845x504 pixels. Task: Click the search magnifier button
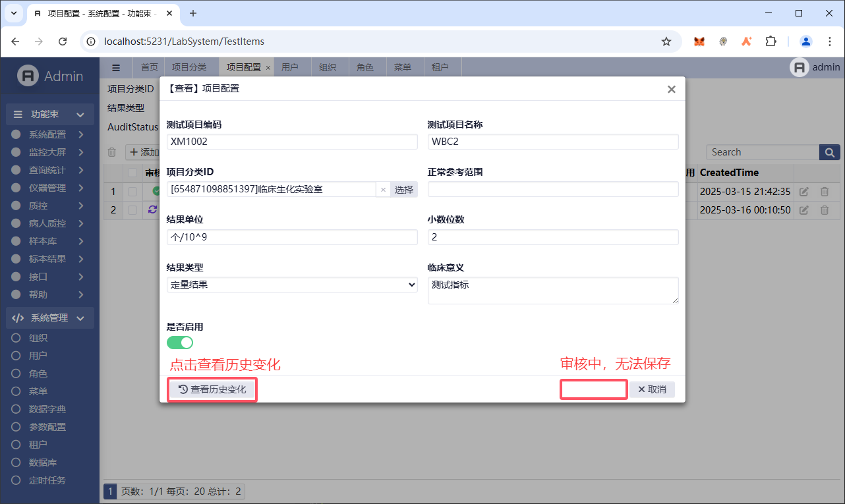pos(830,152)
